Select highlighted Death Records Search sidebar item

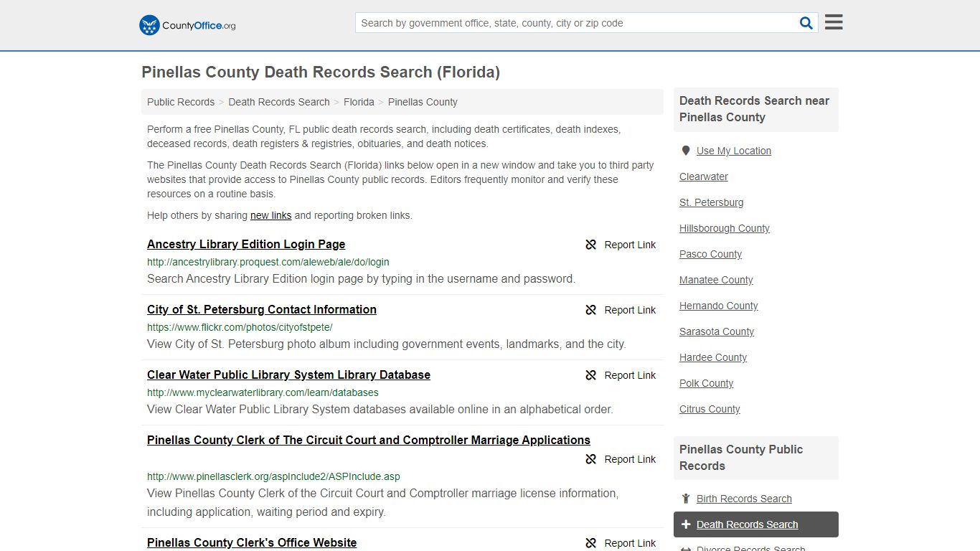click(756, 524)
